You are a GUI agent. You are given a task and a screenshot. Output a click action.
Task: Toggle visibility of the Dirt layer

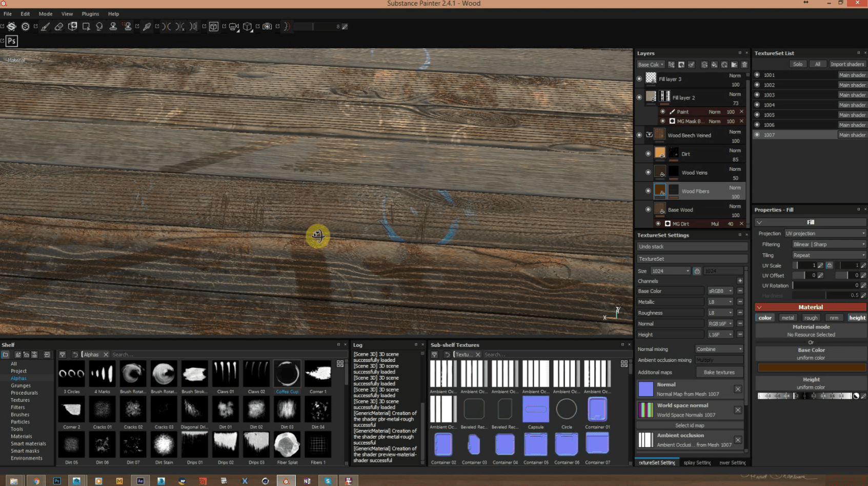click(x=648, y=154)
